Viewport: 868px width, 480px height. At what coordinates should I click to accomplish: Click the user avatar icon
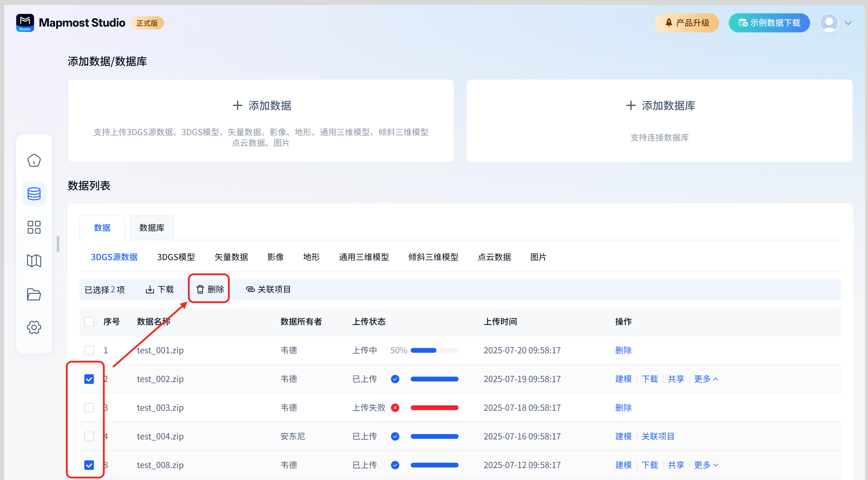pos(829,23)
